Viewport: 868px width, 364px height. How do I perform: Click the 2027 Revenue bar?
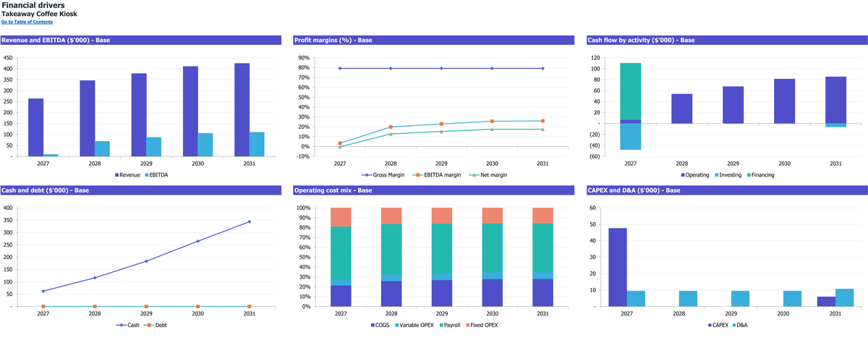pos(35,127)
